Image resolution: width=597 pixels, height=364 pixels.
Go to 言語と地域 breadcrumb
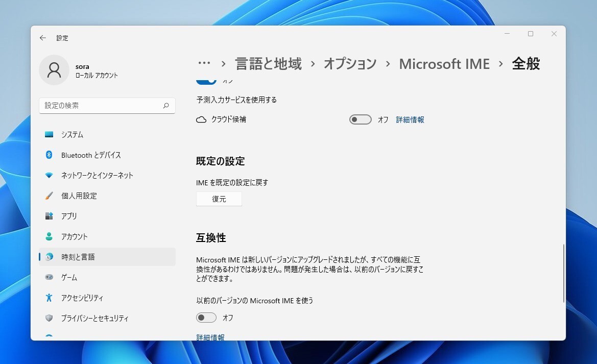tap(268, 64)
